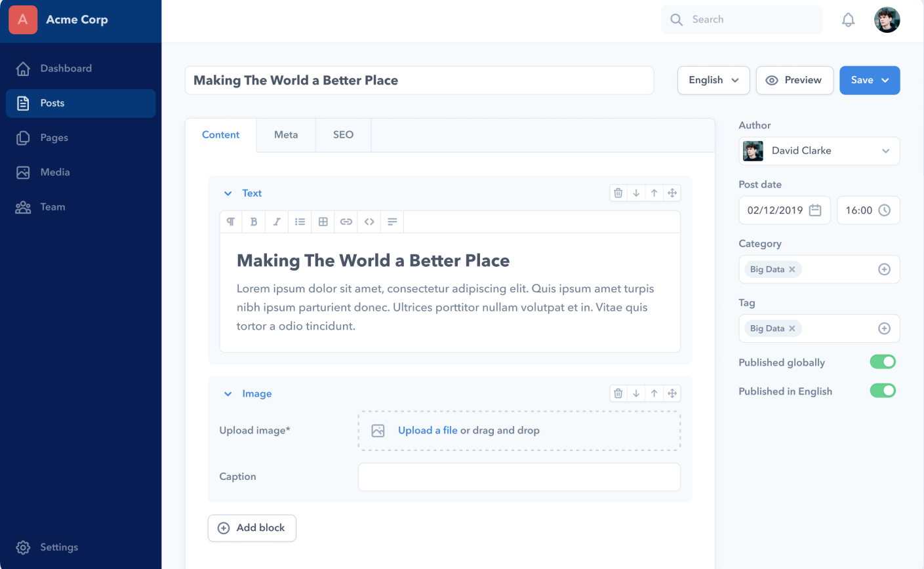Image resolution: width=924 pixels, height=569 pixels.
Task: Open the English language dropdown
Action: tap(713, 80)
